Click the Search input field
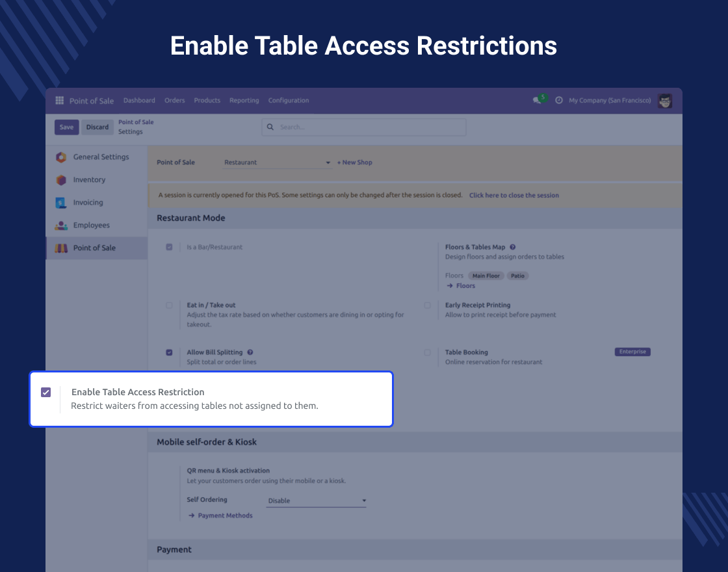Screen dimensions: 728x572 pyautogui.click(x=364, y=127)
